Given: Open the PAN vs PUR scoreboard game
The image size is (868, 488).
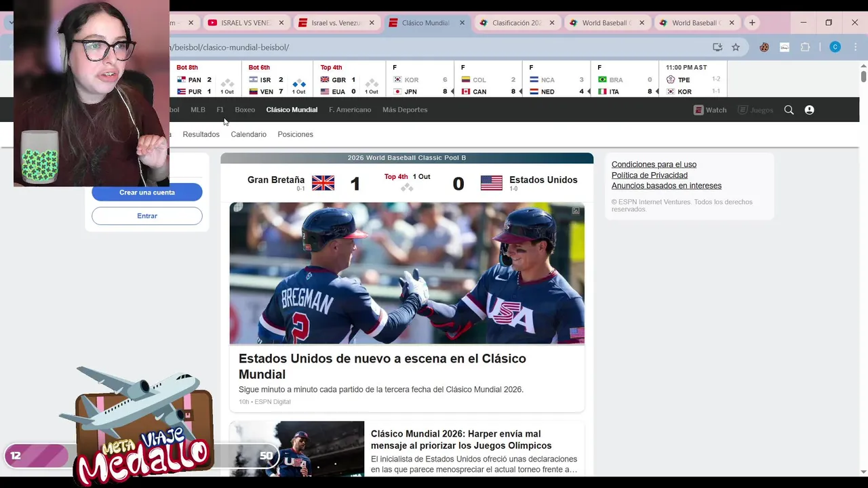Looking at the screenshot, I should click(x=205, y=79).
